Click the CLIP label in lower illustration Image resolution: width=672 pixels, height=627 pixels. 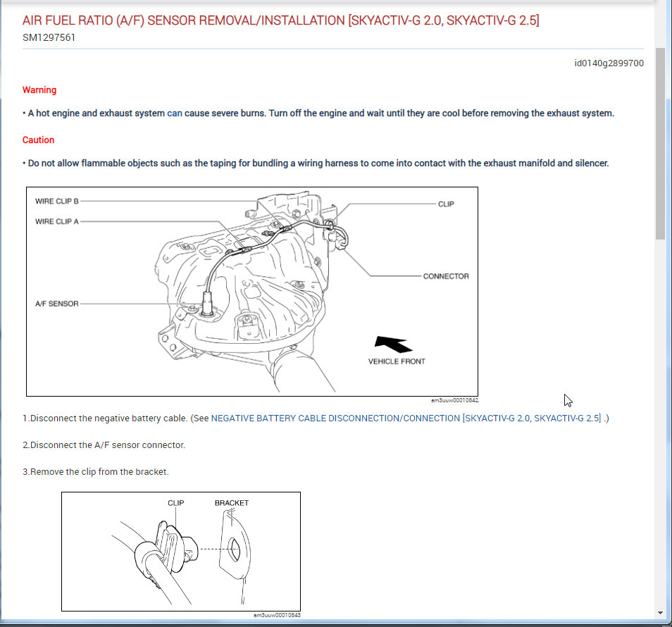175,503
